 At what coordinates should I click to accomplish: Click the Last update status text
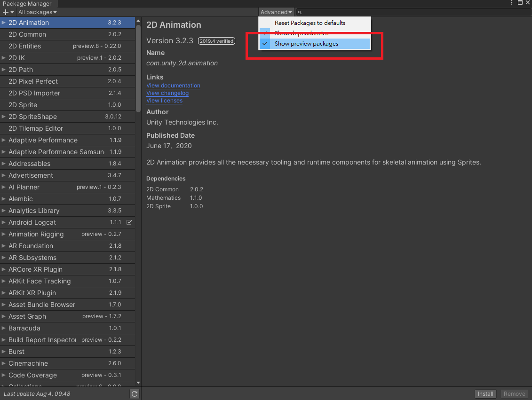coord(37,394)
